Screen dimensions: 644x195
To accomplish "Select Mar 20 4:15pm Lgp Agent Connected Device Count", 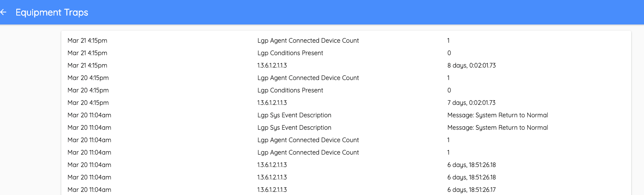I will pos(308,78).
